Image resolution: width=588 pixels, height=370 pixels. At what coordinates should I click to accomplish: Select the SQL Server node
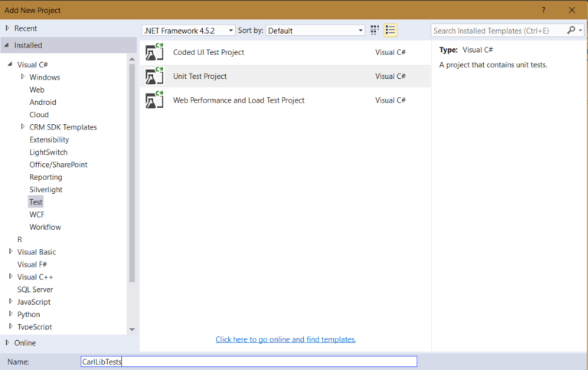(35, 290)
